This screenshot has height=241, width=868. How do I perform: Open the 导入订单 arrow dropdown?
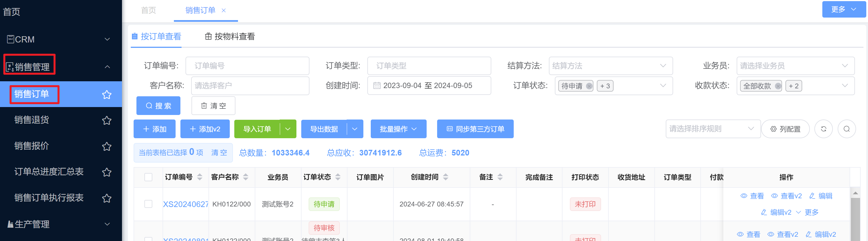point(288,129)
